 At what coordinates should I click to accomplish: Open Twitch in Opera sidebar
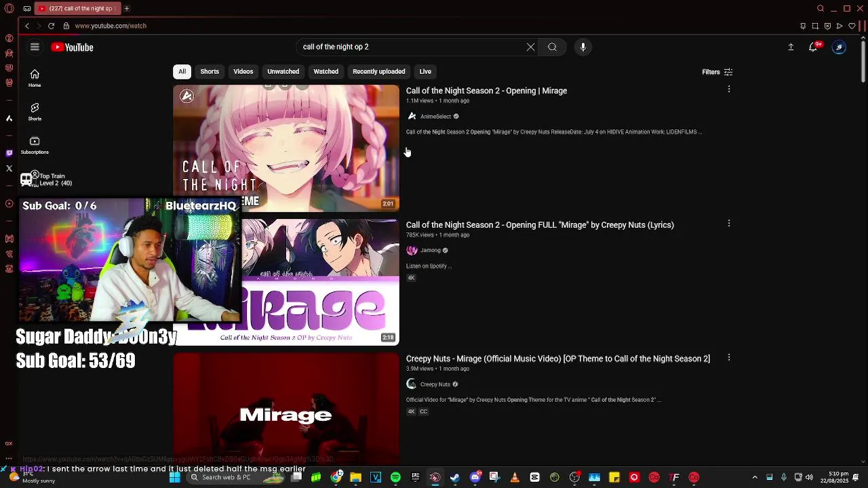pyautogui.click(x=9, y=153)
